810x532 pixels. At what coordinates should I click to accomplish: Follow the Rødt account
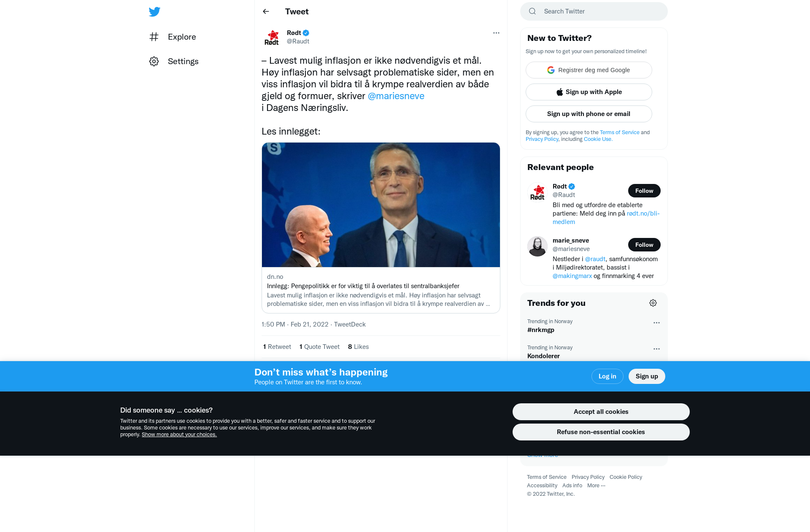pyautogui.click(x=644, y=191)
